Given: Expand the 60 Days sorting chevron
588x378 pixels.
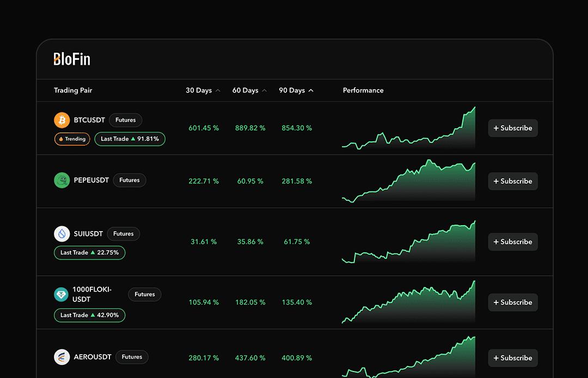Looking at the screenshot, I should (264, 90).
